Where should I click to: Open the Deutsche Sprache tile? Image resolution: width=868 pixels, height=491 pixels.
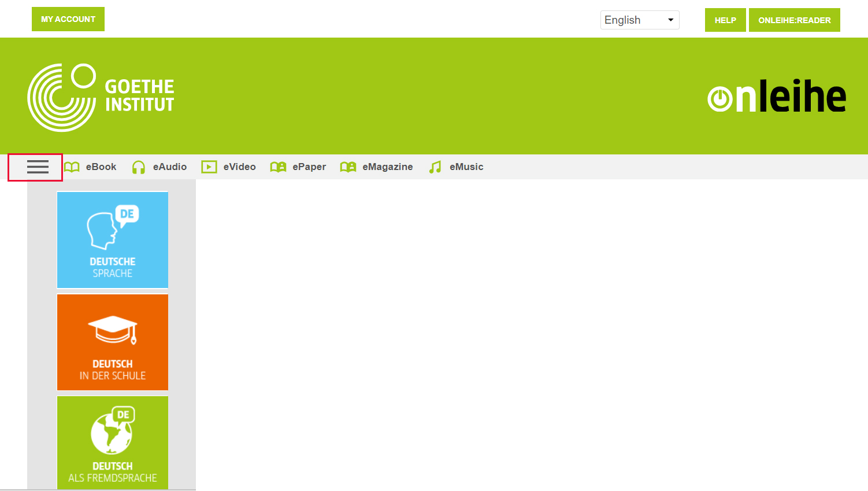[x=113, y=240]
